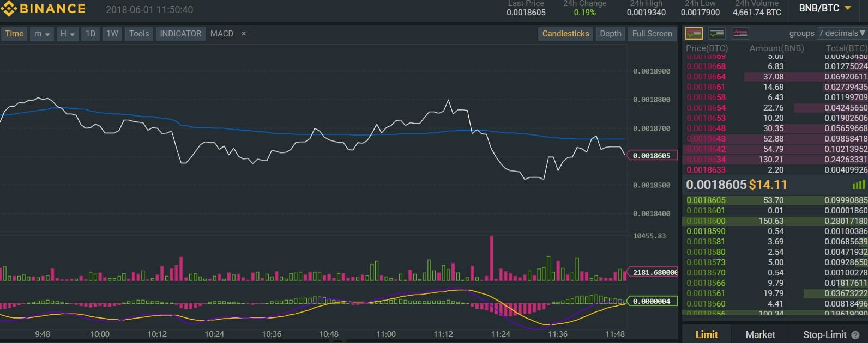
Task: Pick the sell order at 0.0018642
Action: 775,149
